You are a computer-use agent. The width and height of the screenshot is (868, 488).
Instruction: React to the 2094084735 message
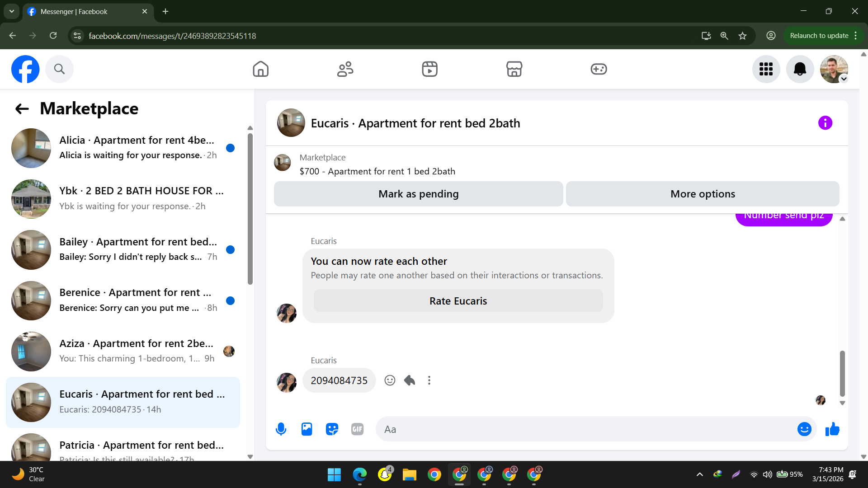390,380
